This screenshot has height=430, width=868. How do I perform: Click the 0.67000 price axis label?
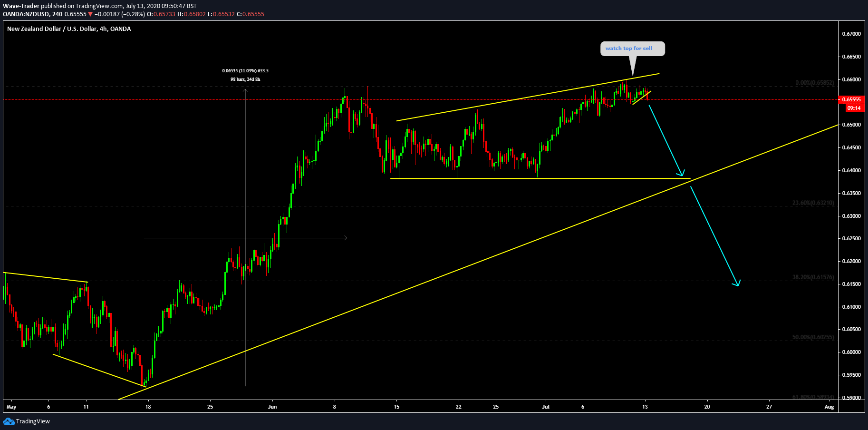[x=851, y=34]
